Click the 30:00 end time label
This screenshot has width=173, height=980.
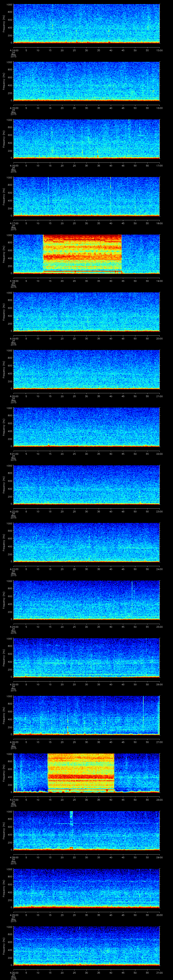coord(160,915)
